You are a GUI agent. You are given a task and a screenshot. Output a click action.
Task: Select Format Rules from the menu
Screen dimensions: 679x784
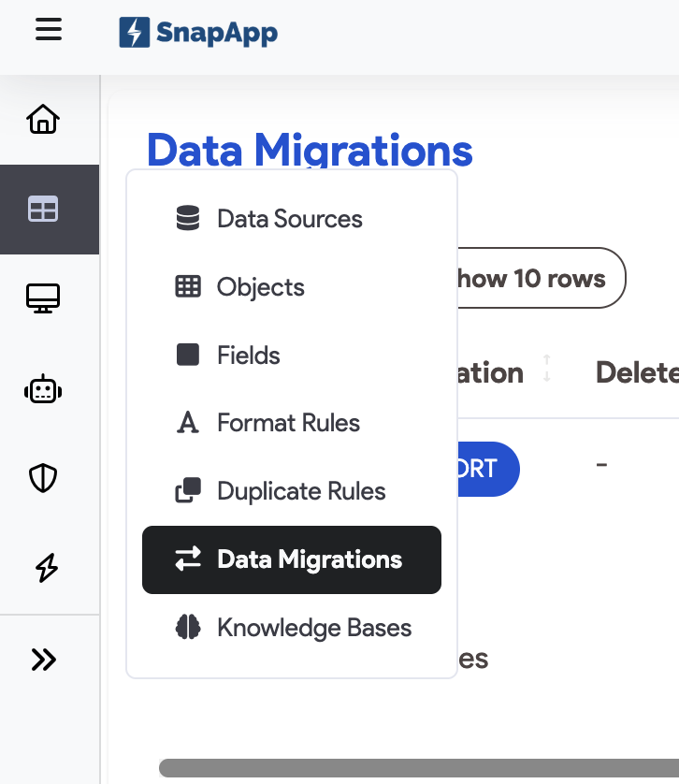[x=287, y=423]
